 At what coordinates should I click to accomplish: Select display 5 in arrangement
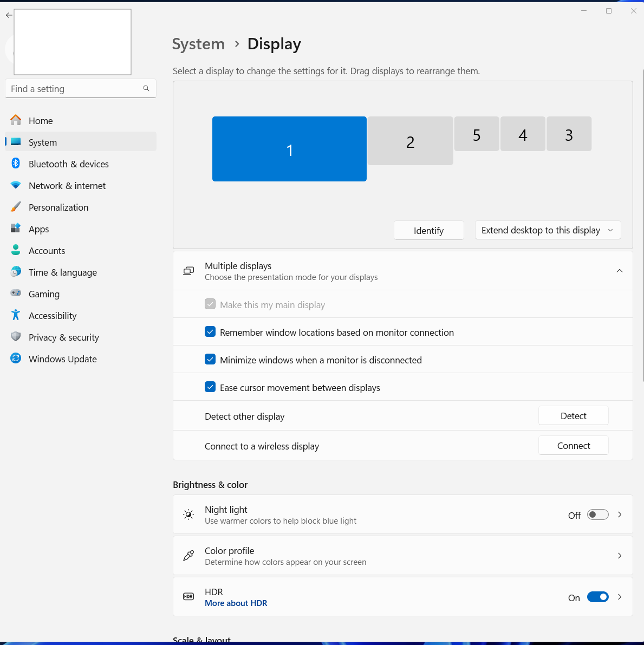[477, 134]
